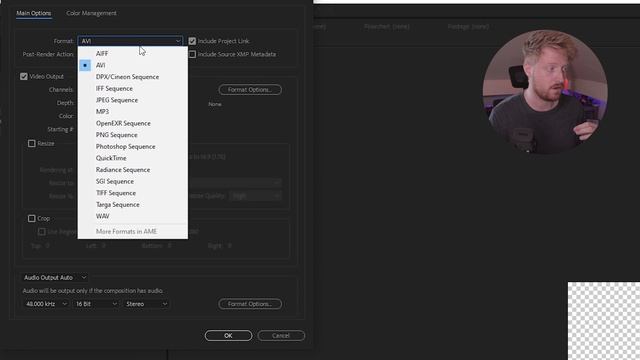Enable Include Source XMP Metadata checkbox
Screen dimensions: 640x360
192,54
